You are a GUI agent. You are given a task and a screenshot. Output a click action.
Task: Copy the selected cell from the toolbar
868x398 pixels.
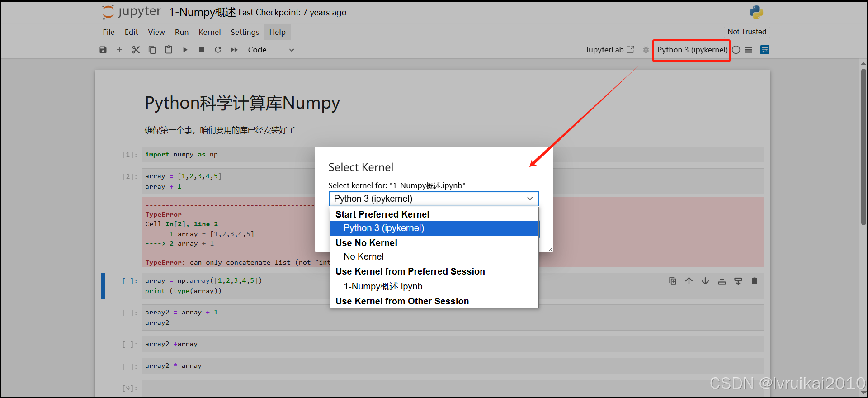[x=152, y=50]
